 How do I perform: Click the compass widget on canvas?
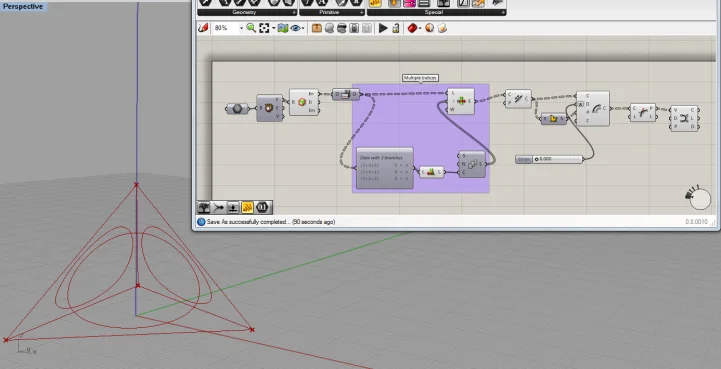pos(699,198)
